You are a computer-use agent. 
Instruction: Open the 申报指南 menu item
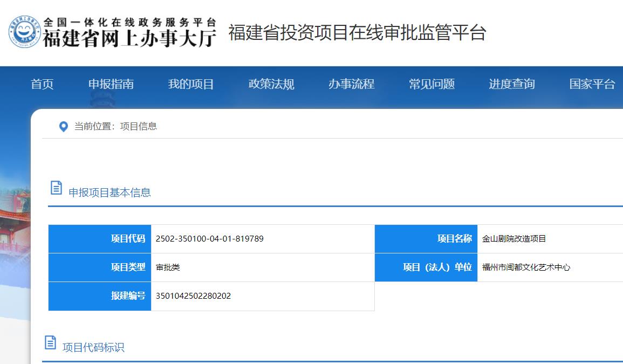[111, 84]
